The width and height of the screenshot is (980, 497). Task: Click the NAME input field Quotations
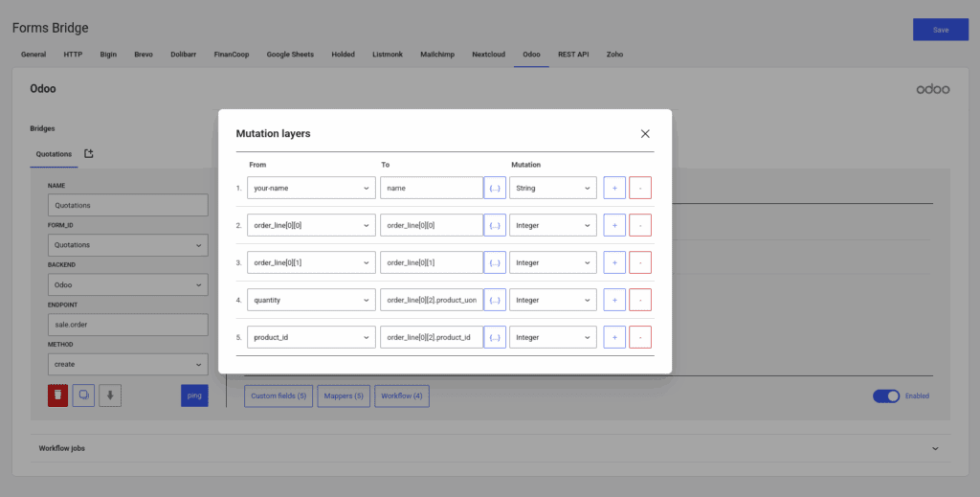coord(128,205)
